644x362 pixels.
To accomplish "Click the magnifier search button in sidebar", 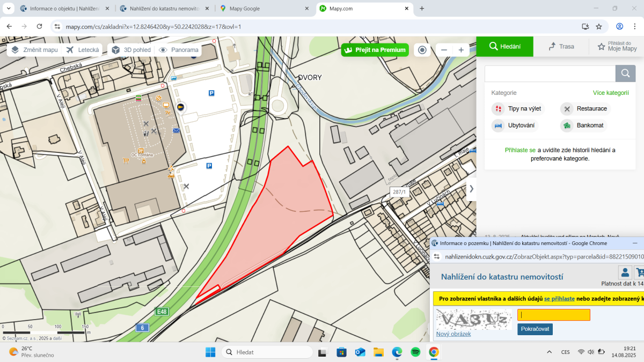I will pos(625,73).
